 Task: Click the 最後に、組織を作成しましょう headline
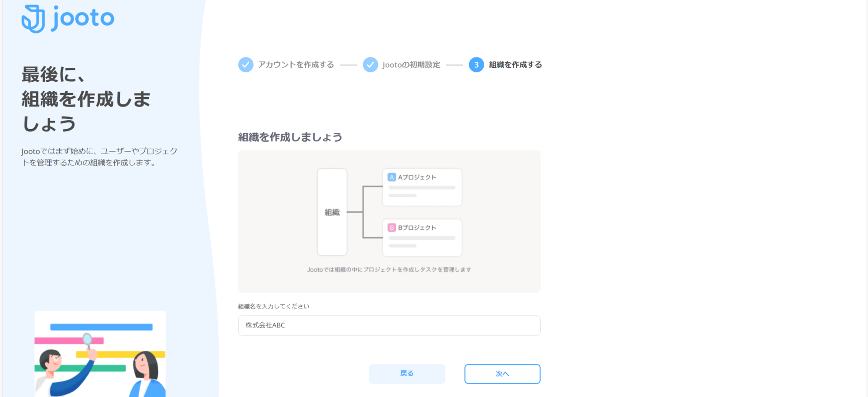[x=86, y=99]
